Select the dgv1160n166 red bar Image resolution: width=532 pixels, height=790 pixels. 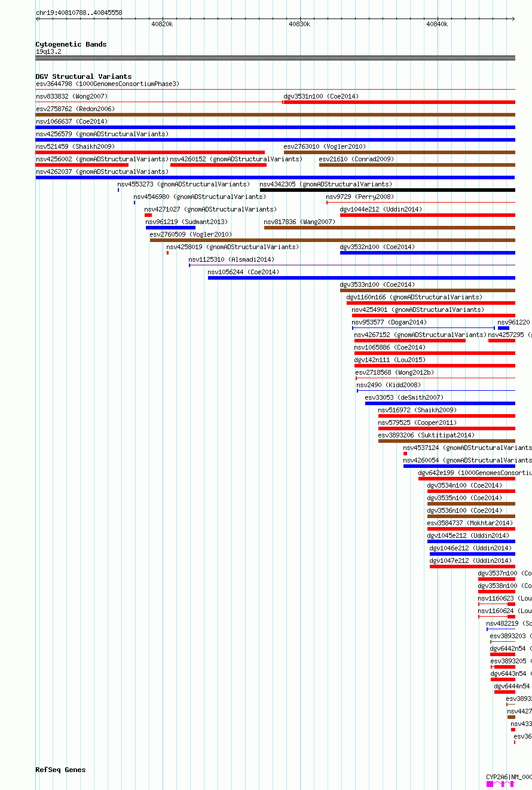(x=431, y=303)
